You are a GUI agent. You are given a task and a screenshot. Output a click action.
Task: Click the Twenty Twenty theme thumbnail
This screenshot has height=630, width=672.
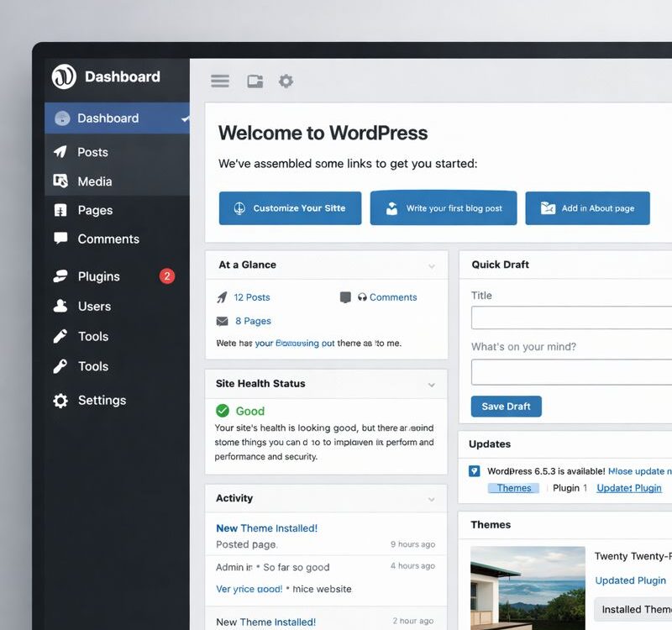point(528,588)
